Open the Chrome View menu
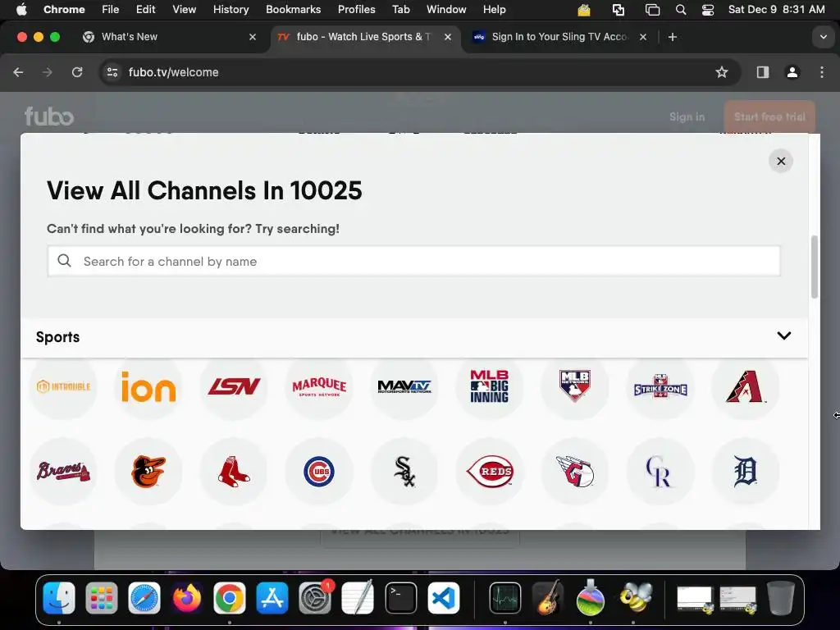This screenshot has width=840, height=630. (x=184, y=9)
